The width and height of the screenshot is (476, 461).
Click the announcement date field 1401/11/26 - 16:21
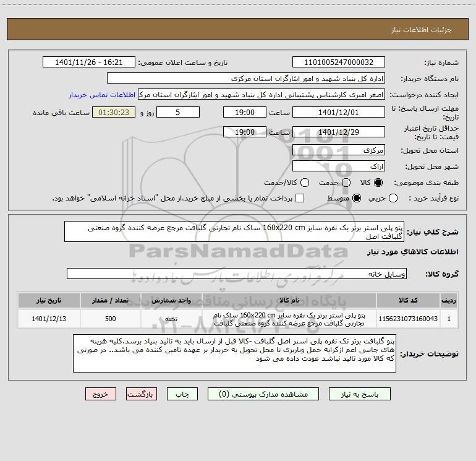tap(88, 62)
